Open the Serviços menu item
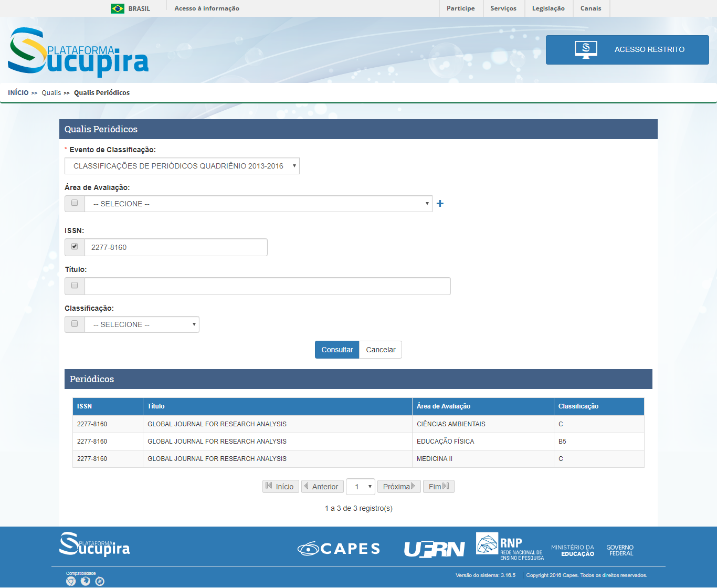This screenshot has width=717, height=588. pyautogui.click(x=503, y=8)
